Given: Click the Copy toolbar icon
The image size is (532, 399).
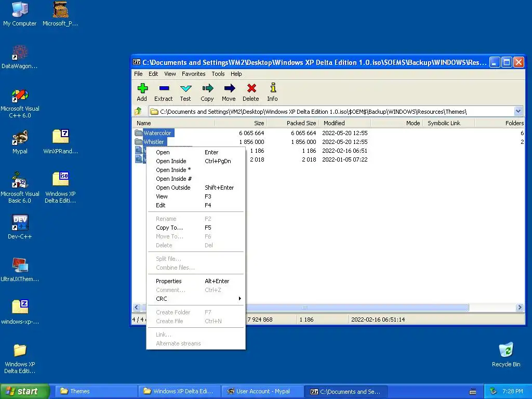Looking at the screenshot, I should (207, 88).
